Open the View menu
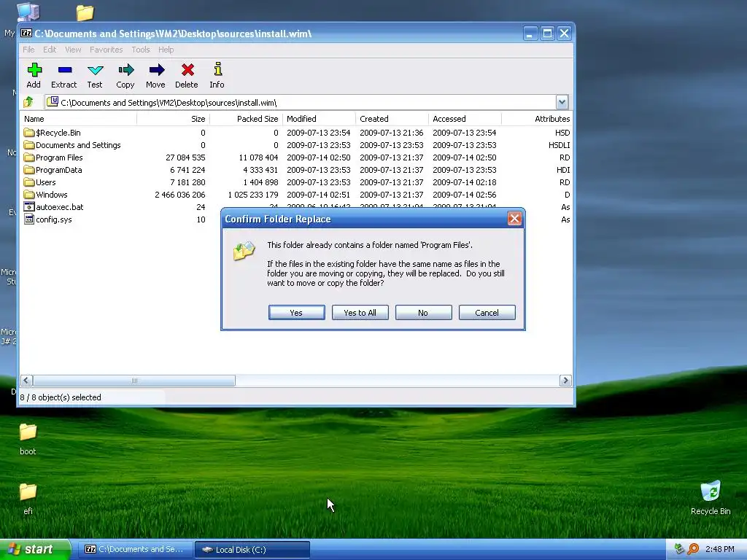The image size is (747, 560). [x=73, y=50]
